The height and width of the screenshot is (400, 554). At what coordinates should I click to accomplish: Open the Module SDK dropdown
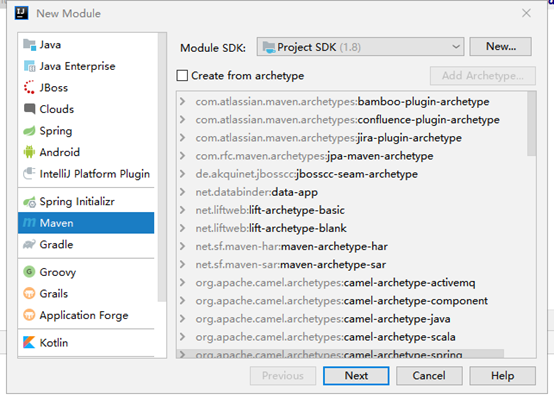(360, 47)
